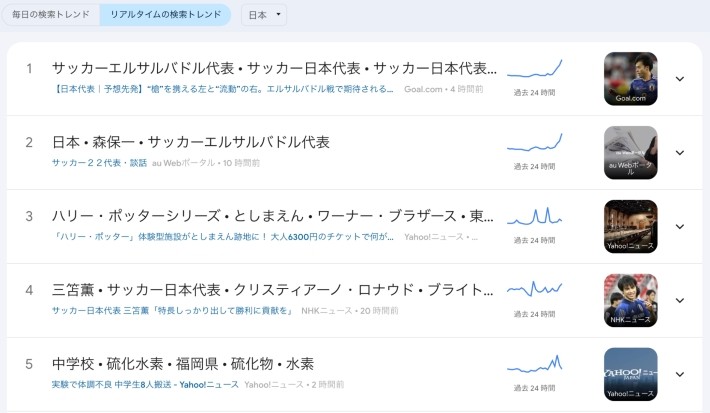Click rank number 1
Image resolution: width=710 pixels, height=413 pixels.
(x=29, y=69)
